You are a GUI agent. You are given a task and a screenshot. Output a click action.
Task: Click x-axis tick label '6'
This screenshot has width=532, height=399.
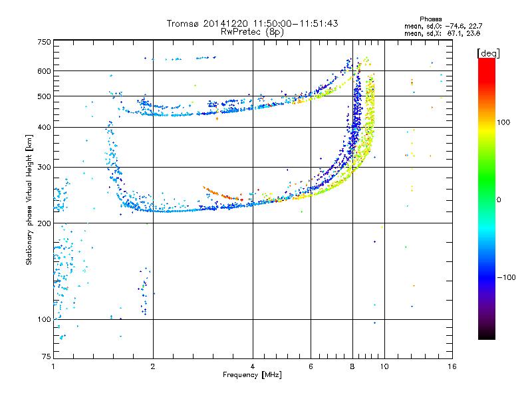[311, 366]
